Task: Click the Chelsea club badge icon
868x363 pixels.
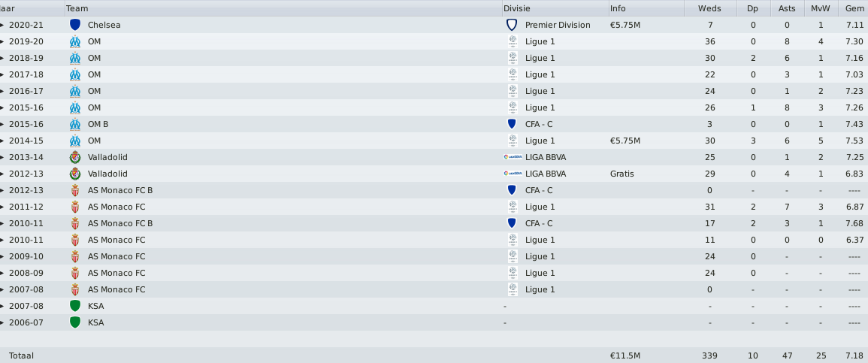Action: (x=74, y=25)
